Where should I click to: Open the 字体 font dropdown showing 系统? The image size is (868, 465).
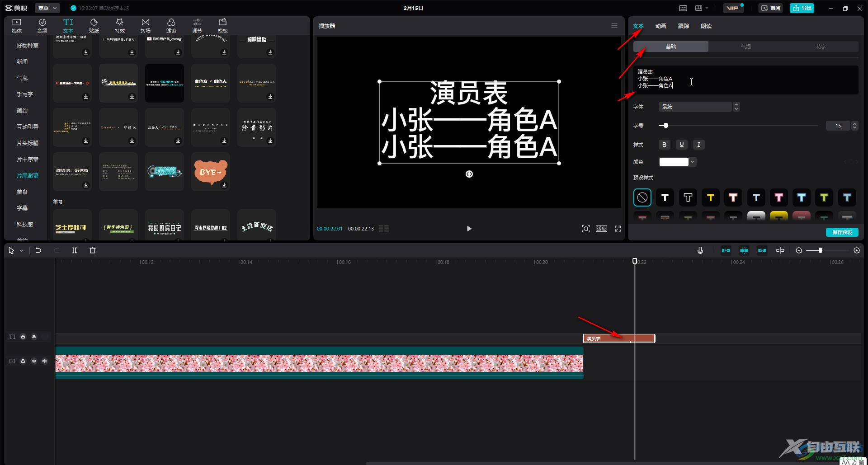coord(695,107)
